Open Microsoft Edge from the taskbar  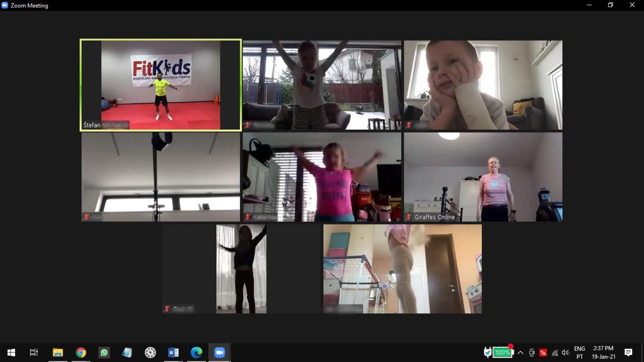[x=196, y=353]
